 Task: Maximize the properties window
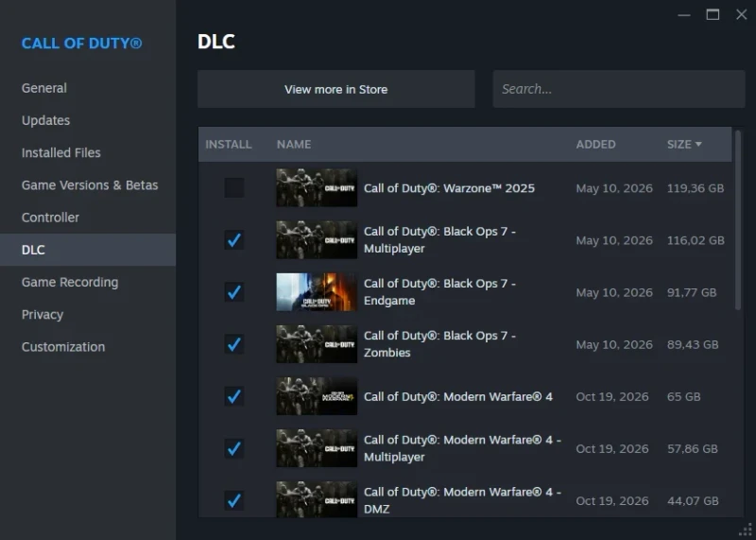tap(713, 15)
